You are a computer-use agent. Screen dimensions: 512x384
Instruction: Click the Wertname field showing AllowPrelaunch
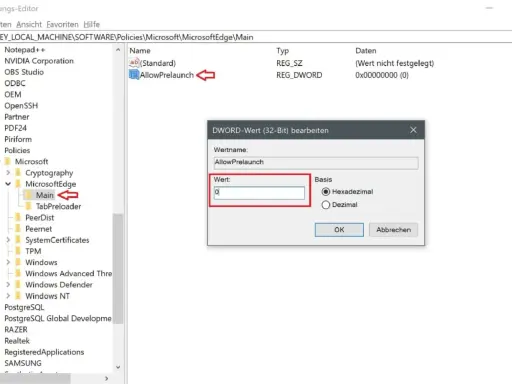[316, 162]
